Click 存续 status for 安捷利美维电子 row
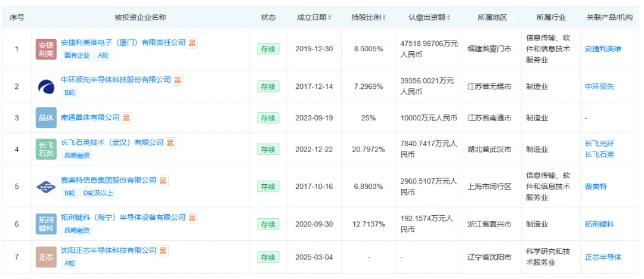 268,49
